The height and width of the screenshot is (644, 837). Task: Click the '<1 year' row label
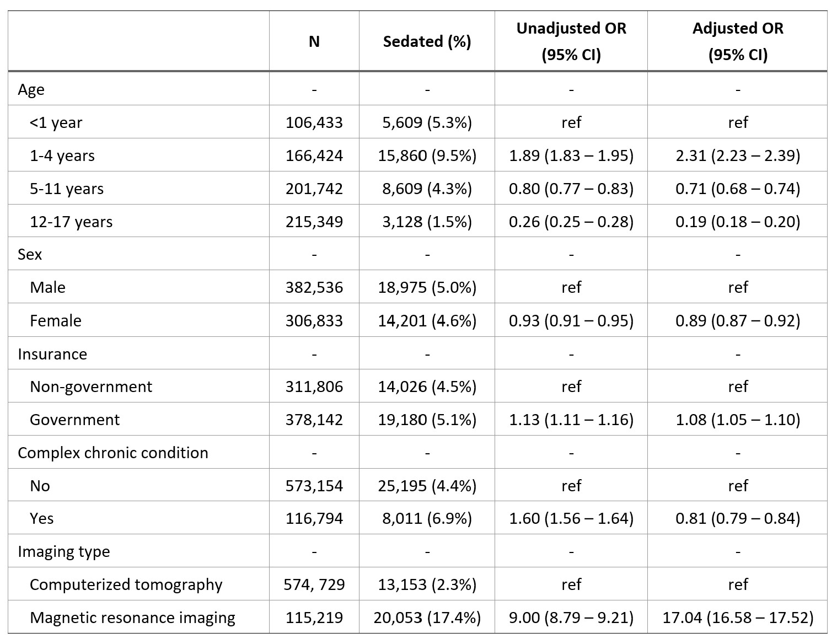56,122
